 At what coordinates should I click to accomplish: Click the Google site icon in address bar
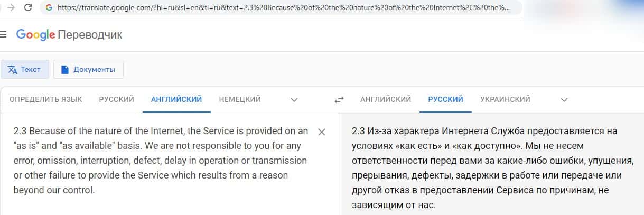point(49,8)
